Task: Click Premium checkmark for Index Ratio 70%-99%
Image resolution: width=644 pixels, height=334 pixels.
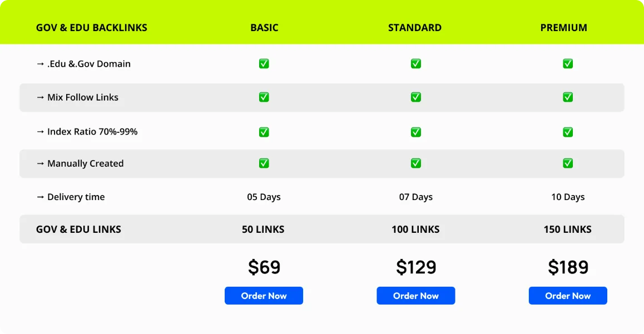Action: coord(568,132)
